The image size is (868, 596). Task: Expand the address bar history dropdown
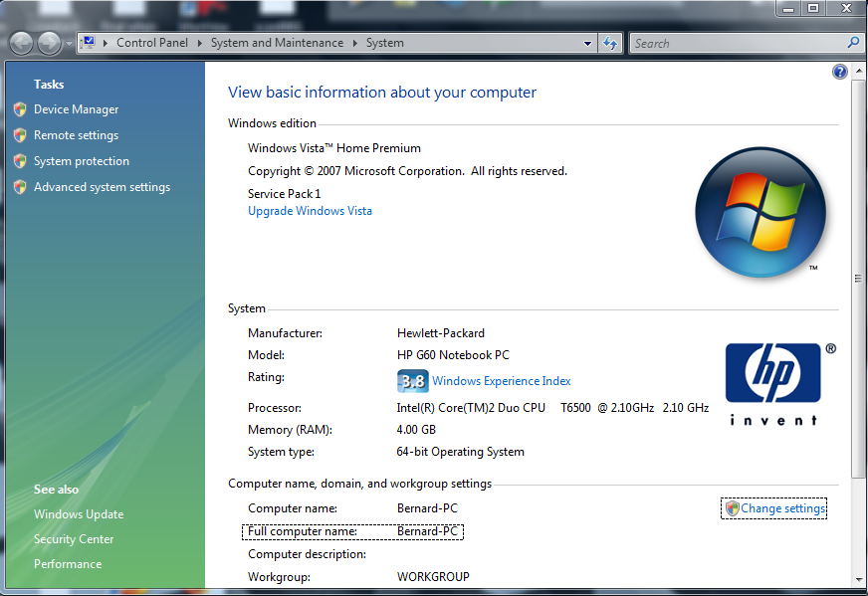click(587, 44)
